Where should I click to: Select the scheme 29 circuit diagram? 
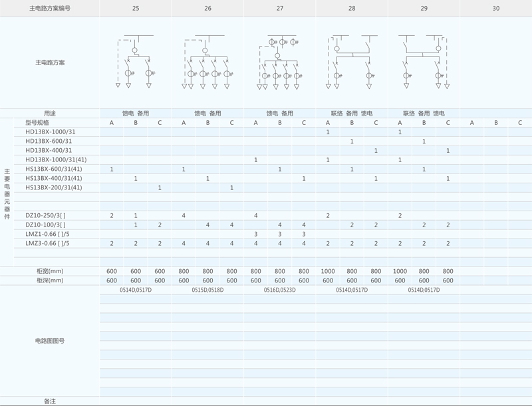click(424, 62)
